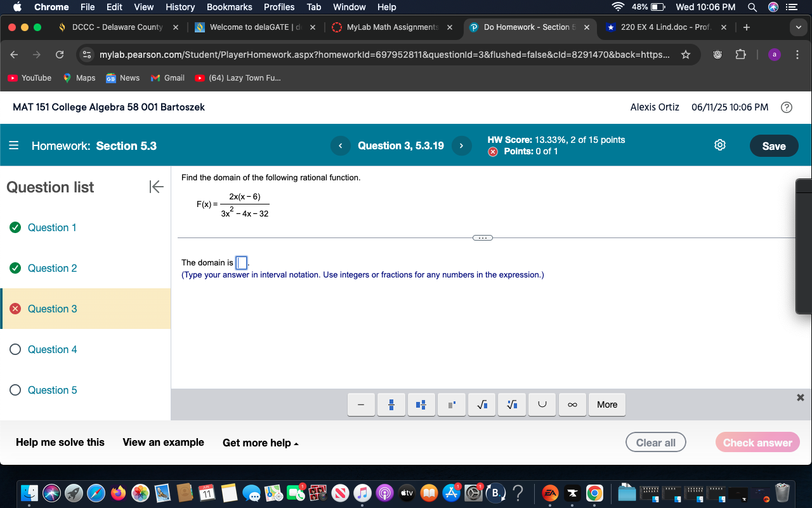The height and width of the screenshot is (508, 812).
Task: Go back using the previous question chevron
Action: pos(340,145)
